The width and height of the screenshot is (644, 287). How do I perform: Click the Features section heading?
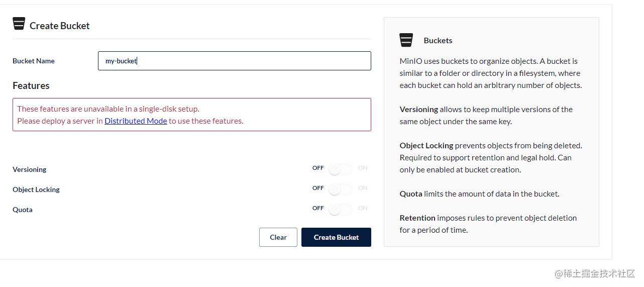31,85
